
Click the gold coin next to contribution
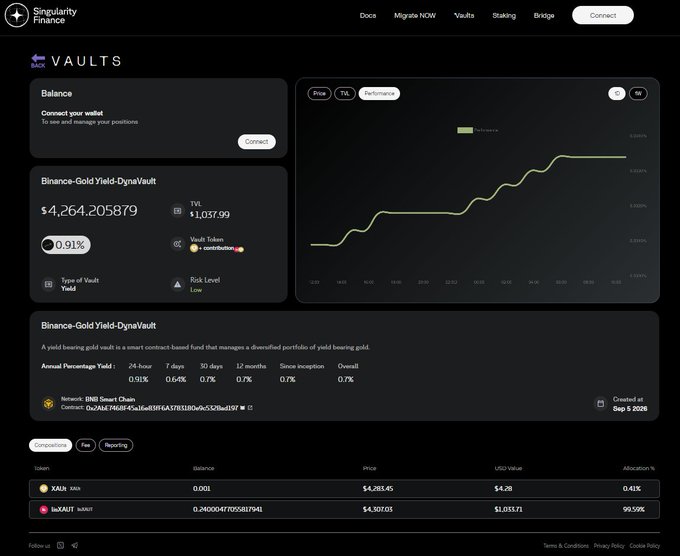tap(194, 248)
